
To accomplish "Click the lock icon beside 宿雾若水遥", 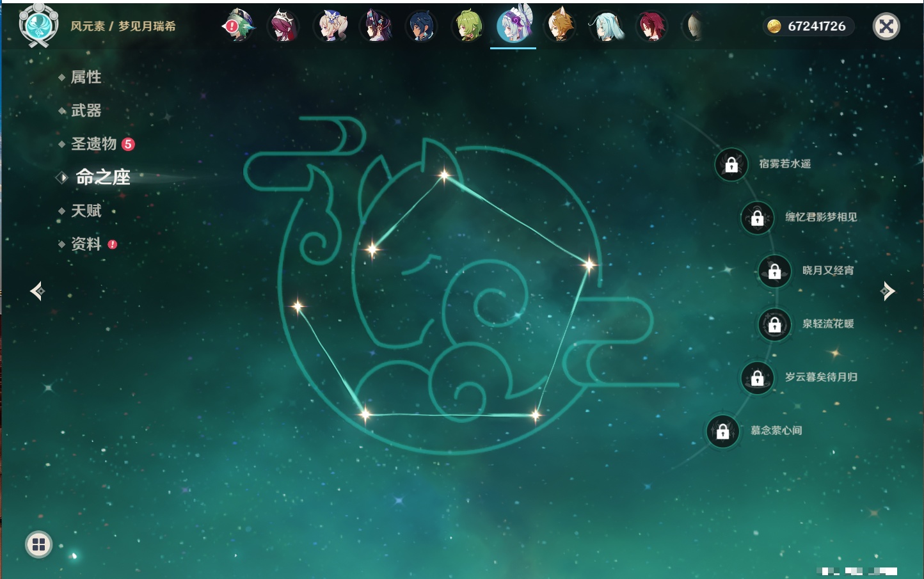I will tap(731, 164).
